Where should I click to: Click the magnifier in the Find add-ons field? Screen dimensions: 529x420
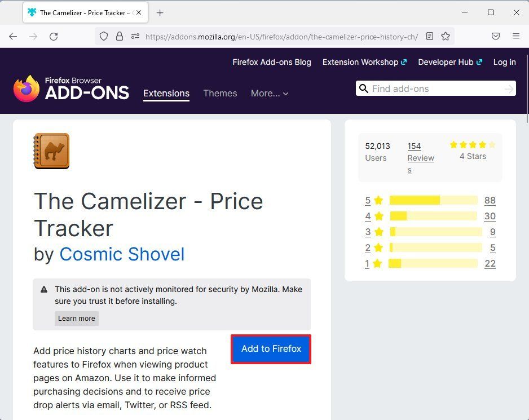(364, 89)
